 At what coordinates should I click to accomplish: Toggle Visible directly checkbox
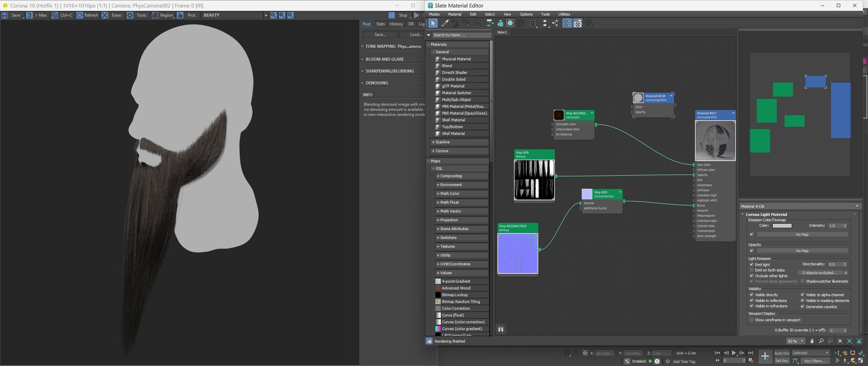752,295
